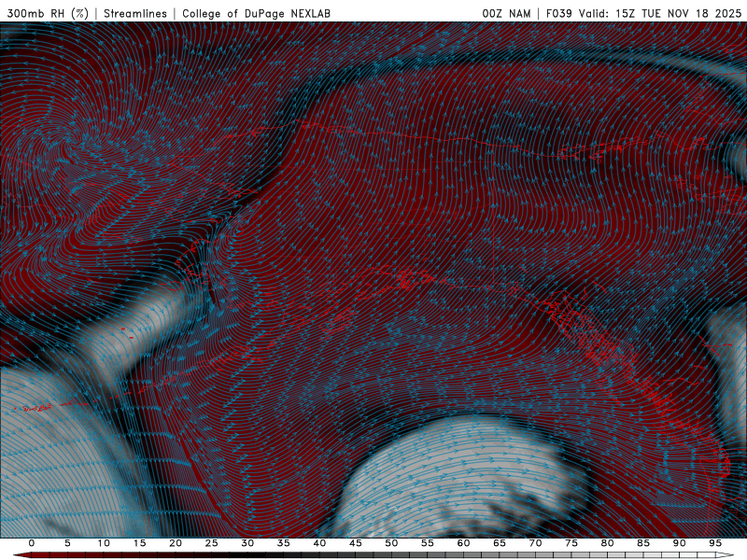Click the colorbar label "65"
747x560 pixels.
click(500, 543)
